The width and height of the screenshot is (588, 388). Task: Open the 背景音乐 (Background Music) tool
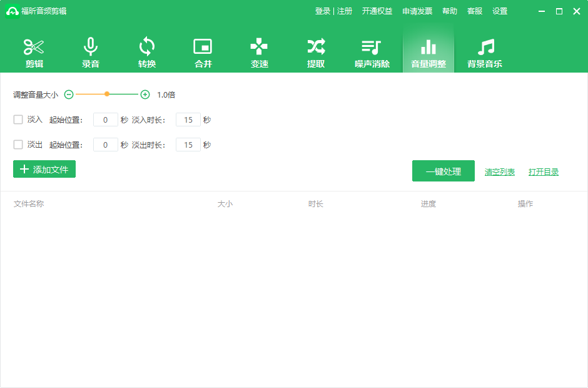tap(484, 51)
